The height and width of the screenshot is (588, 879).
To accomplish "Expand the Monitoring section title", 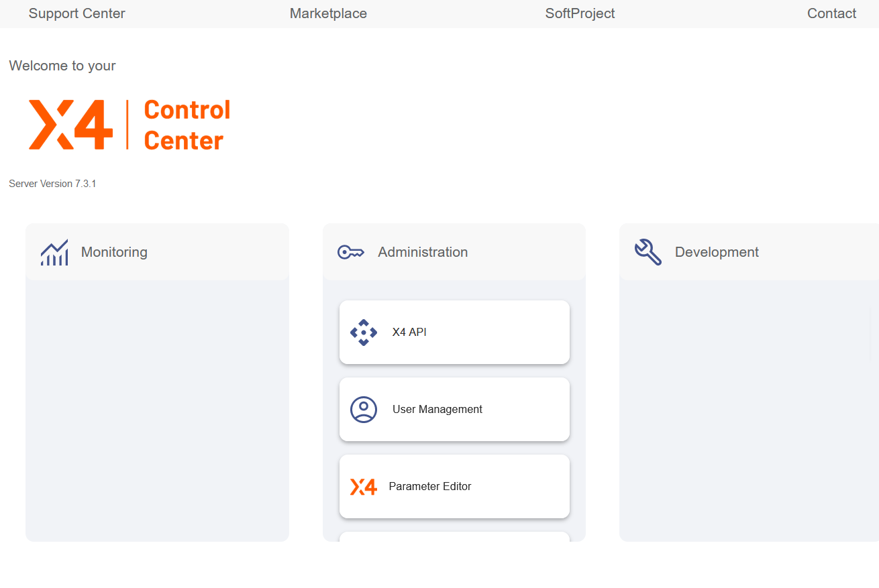I will 114,252.
